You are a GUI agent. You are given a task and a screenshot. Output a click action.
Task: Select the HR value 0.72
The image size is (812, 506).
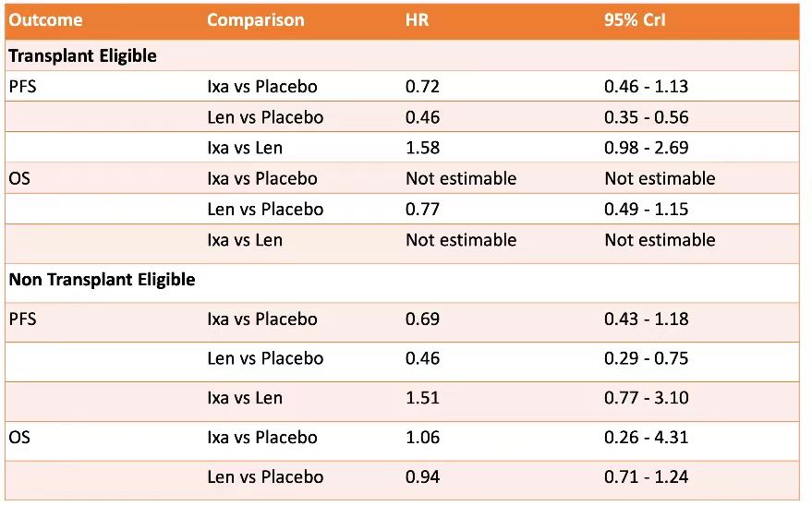coord(422,87)
